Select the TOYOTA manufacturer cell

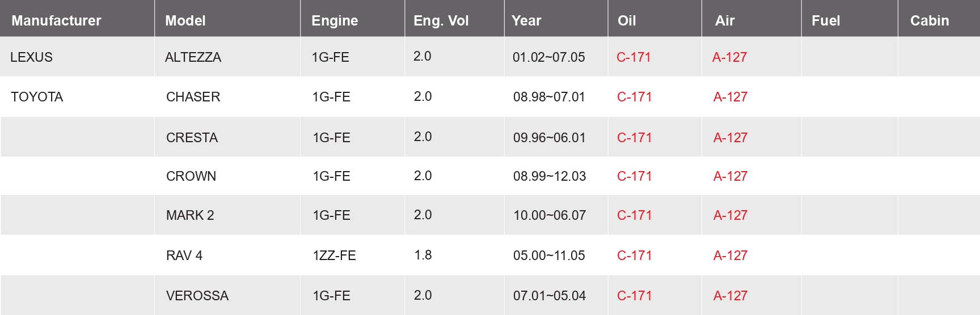37,97
